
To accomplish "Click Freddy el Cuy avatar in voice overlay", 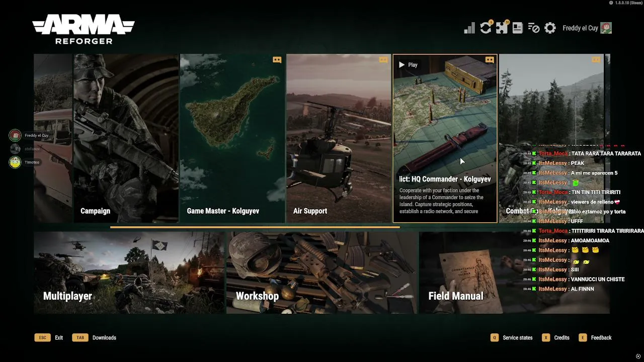I will pos(15,135).
